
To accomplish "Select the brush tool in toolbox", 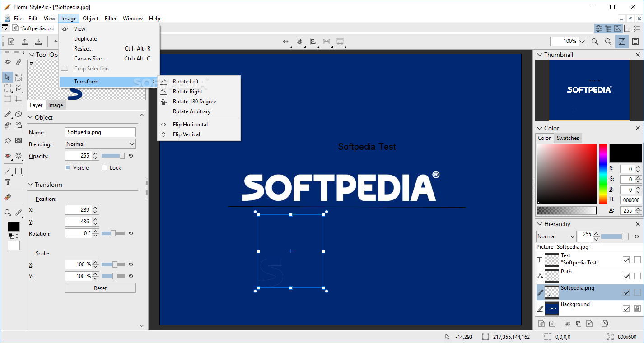I will point(8,114).
